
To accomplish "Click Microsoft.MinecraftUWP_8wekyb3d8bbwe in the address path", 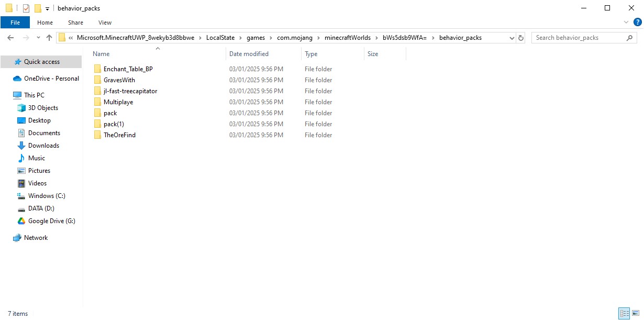I will (136, 38).
